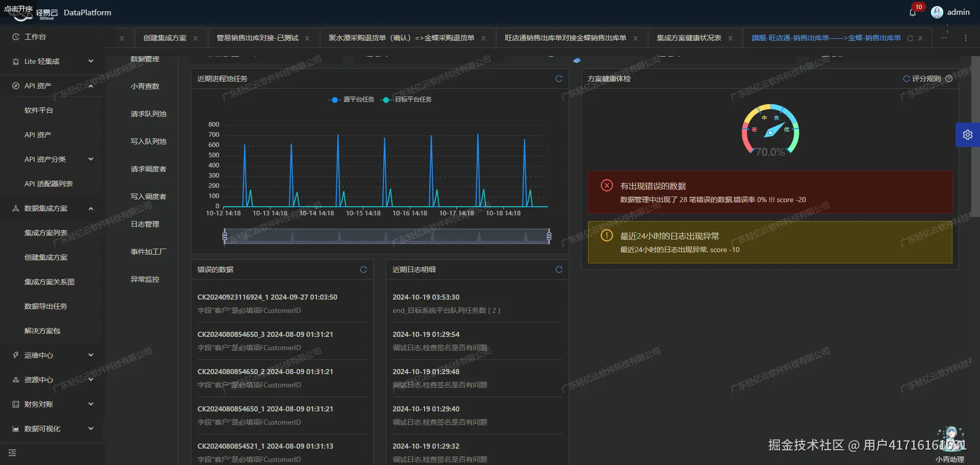Screen dimensions: 980x465
Task: Toggle the 目标平台任务 legend series
Action: pos(406,100)
